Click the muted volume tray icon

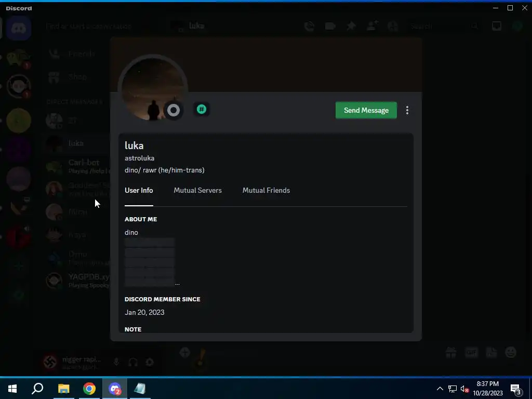pos(464,389)
